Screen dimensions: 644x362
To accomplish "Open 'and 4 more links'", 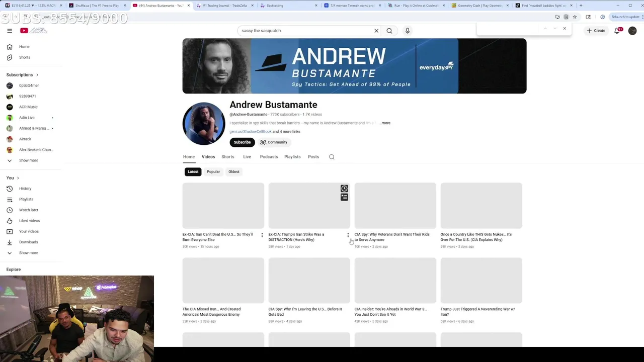I will click(286, 132).
